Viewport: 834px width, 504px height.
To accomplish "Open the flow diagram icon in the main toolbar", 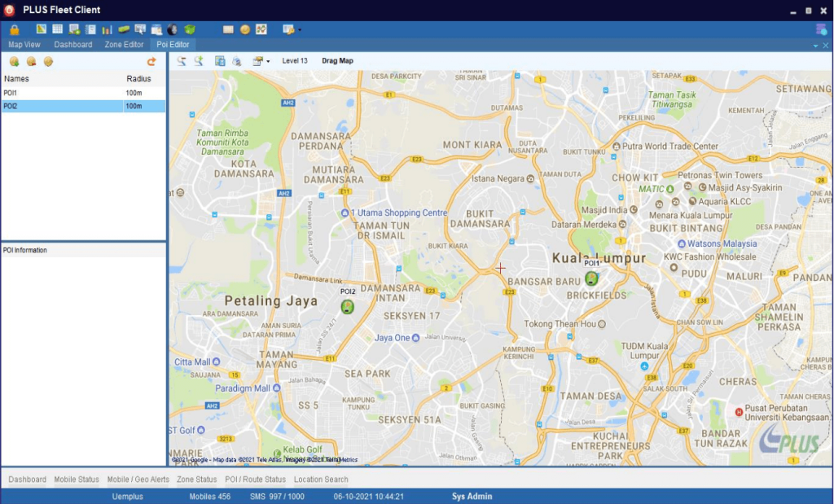I will click(261, 29).
